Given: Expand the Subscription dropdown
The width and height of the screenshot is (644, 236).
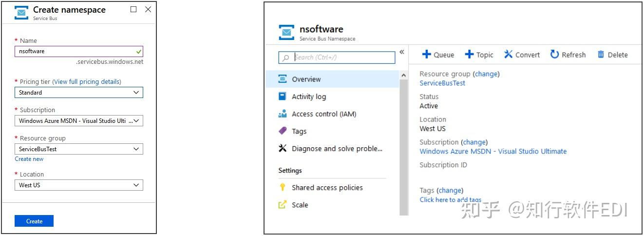Looking at the screenshot, I should [78, 121].
